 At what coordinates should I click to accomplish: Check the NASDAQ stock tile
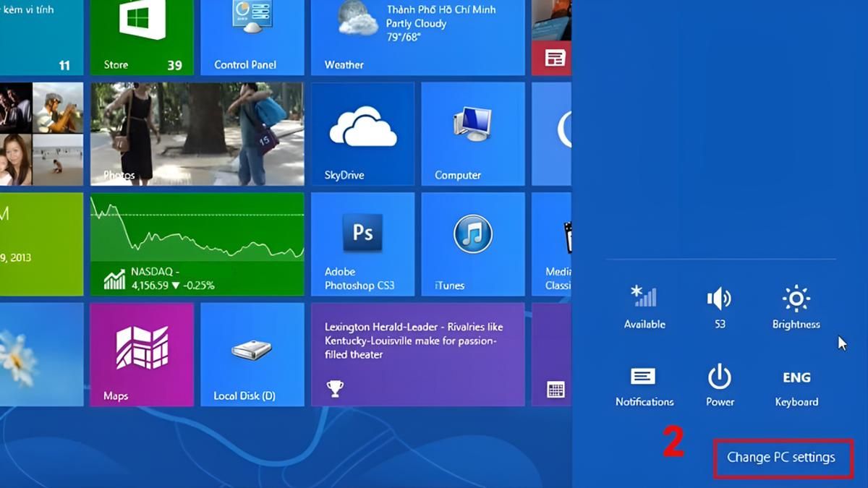(x=197, y=244)
